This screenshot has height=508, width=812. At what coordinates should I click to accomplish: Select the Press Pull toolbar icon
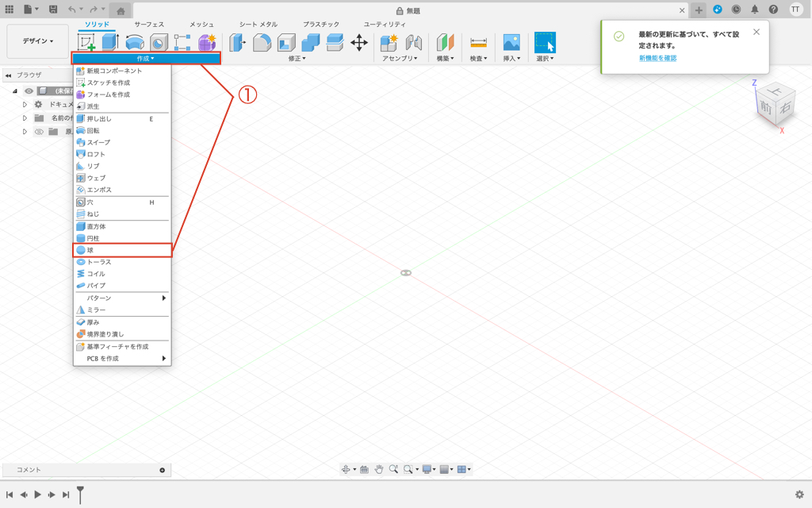[237, 43]
